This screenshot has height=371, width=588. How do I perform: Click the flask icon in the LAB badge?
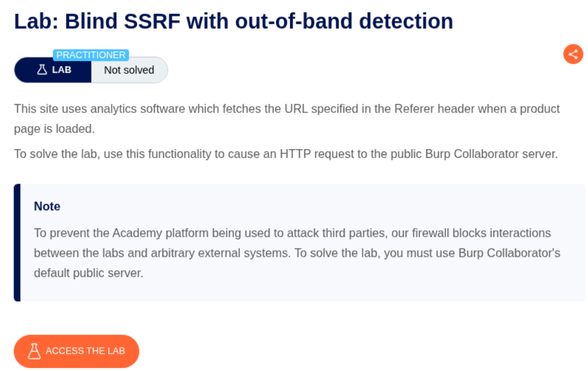click(42, 70)
